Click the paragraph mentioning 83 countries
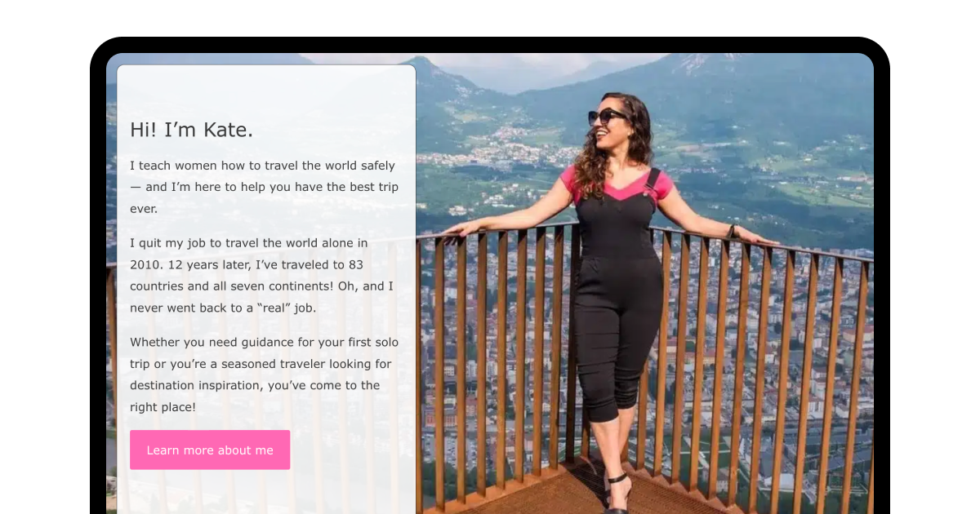The width and height of the screenshot is (980, 514). click(263, 276)
